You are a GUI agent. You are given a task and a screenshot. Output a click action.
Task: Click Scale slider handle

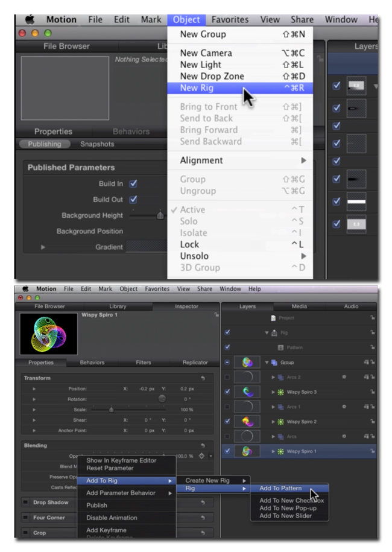111,410
